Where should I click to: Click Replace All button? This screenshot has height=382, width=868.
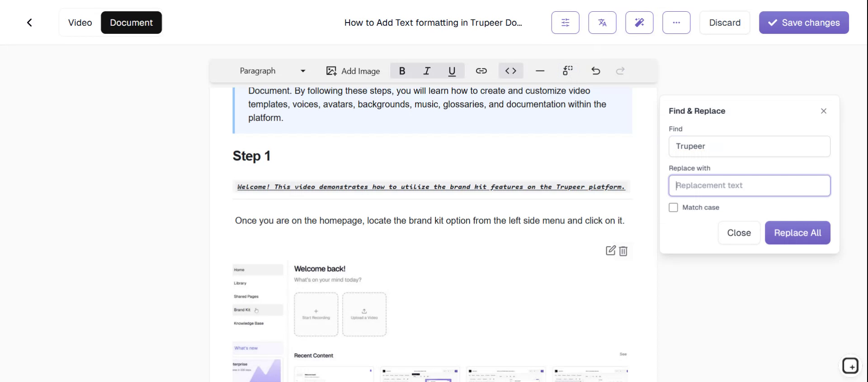(x=797, y=233)
